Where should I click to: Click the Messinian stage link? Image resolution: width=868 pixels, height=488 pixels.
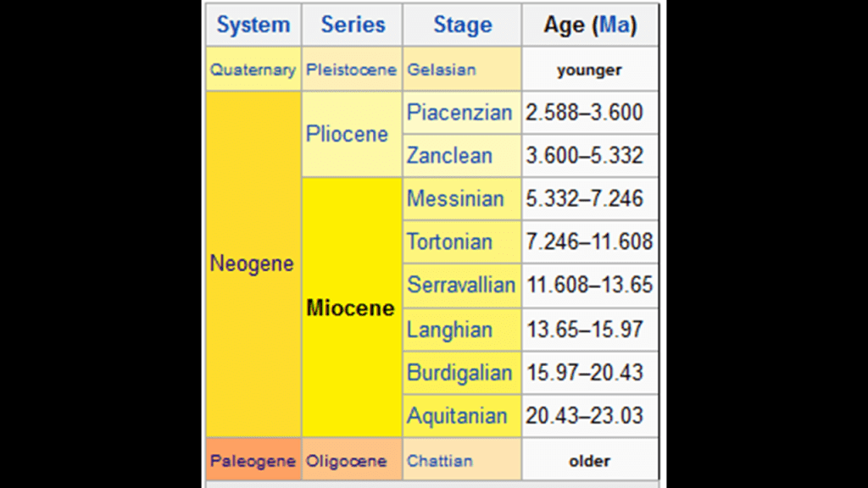(x=455, y=199)
